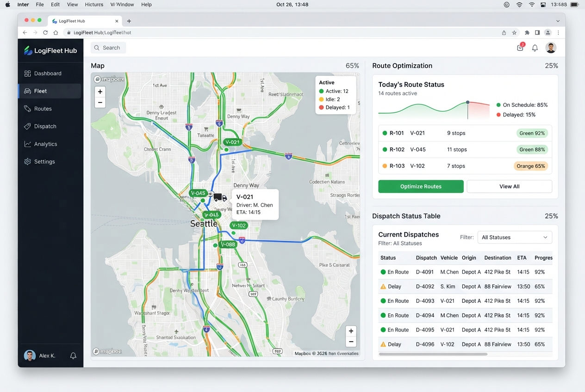Open a new browser tab
This screenshot has height=392, width=585.
click(x=129, y=21)
